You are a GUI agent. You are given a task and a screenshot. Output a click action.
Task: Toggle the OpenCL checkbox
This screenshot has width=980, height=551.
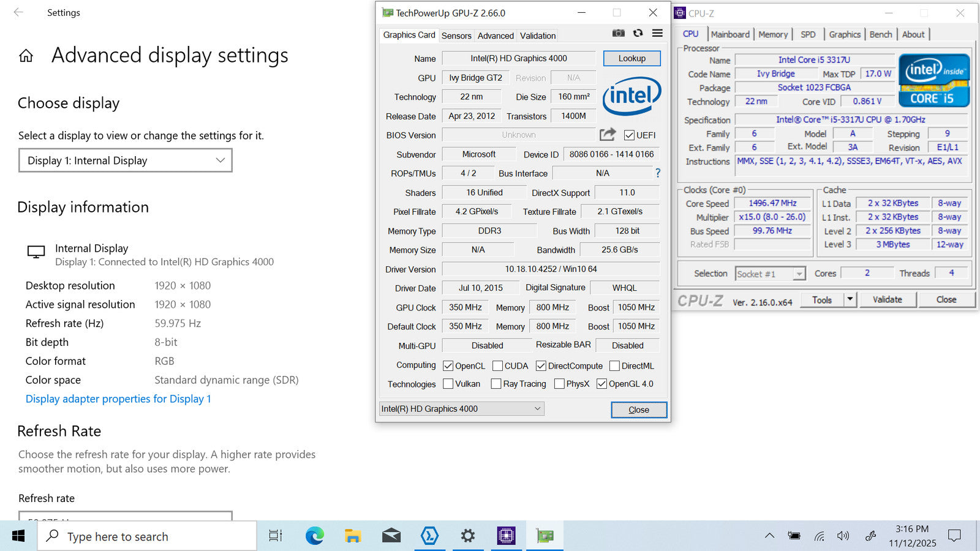pos(448,366)
